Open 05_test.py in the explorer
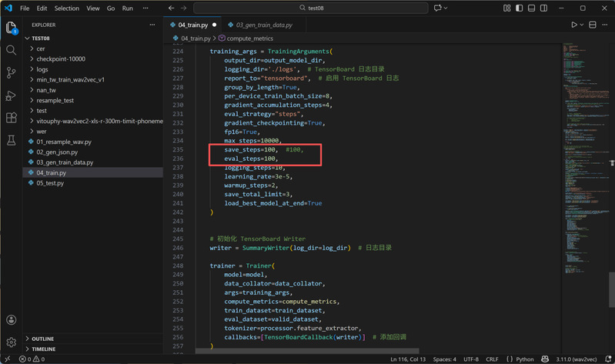Image resolution: width=615 pixels, height=364 pixels. coord(50,183)
